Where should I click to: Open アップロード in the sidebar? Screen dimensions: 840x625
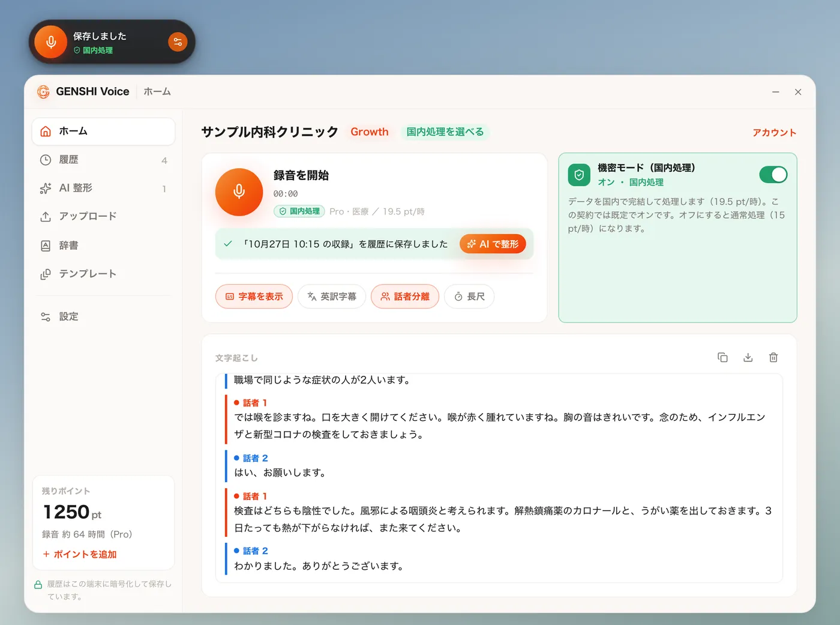[103, 216]
